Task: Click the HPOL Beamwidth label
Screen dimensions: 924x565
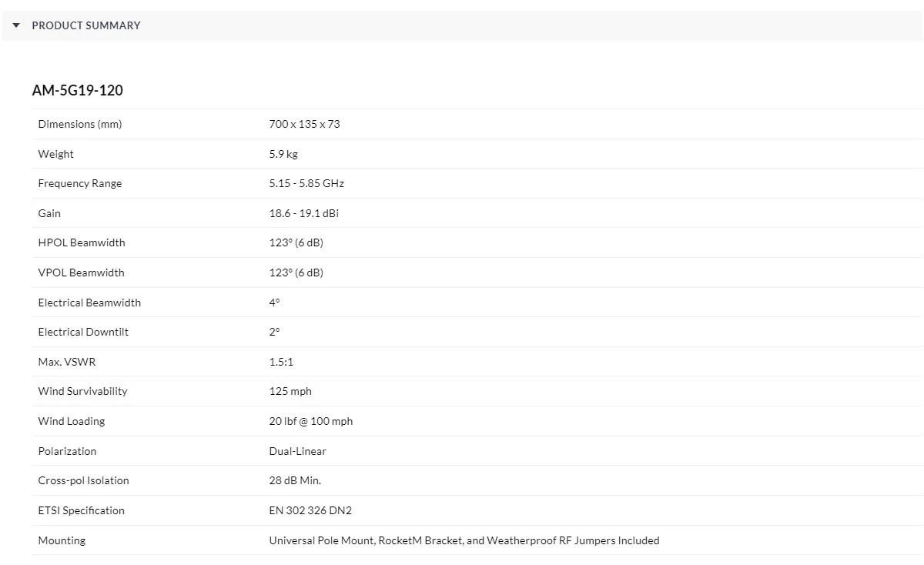Action: tap(82, 242)
